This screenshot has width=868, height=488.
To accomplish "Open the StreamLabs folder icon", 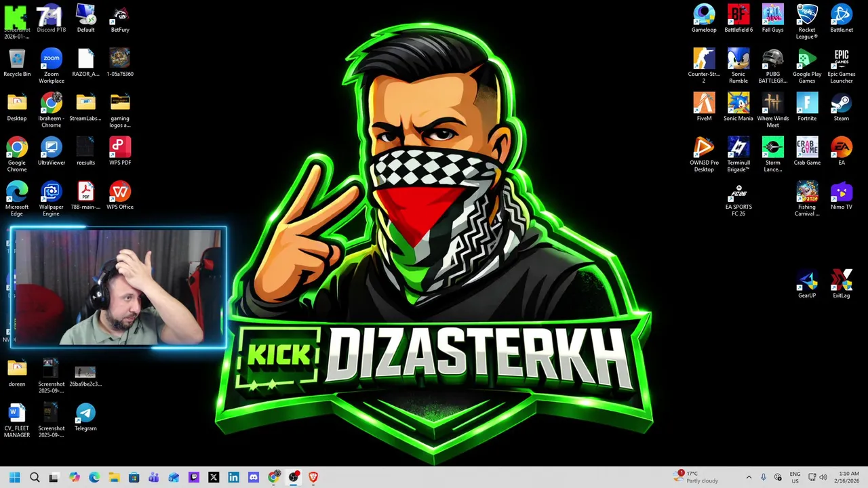I will pyautogui.click(x=85, y=106).
